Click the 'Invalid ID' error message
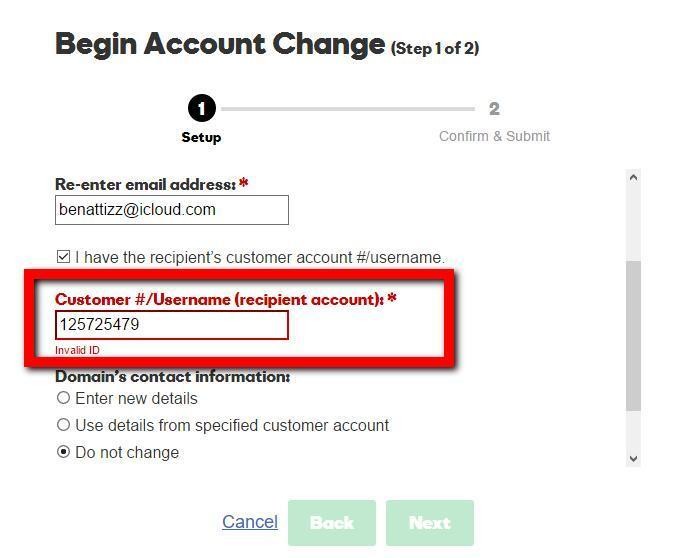The image size is (675, 558). coord(78,350)
